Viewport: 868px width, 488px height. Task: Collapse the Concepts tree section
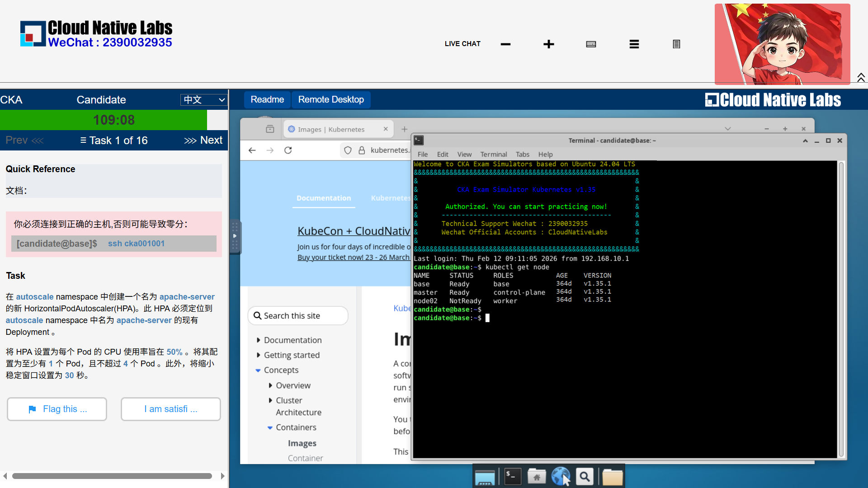pos(258,370)
